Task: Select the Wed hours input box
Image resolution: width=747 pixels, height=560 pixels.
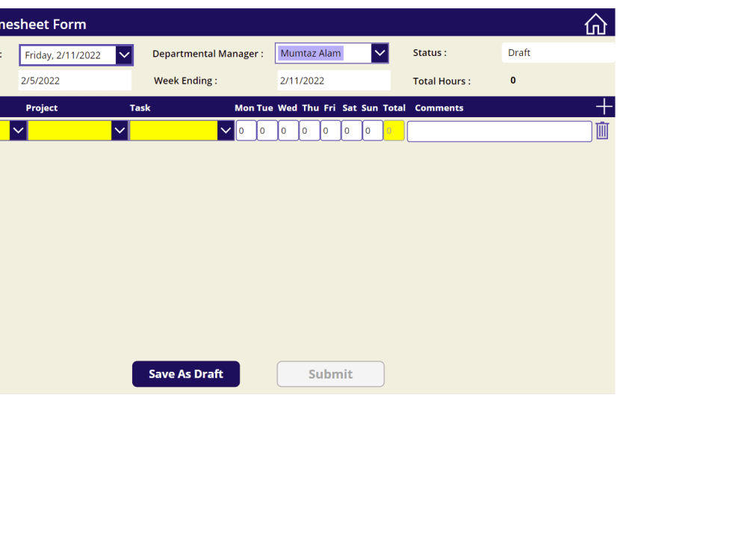Action: 288,130
